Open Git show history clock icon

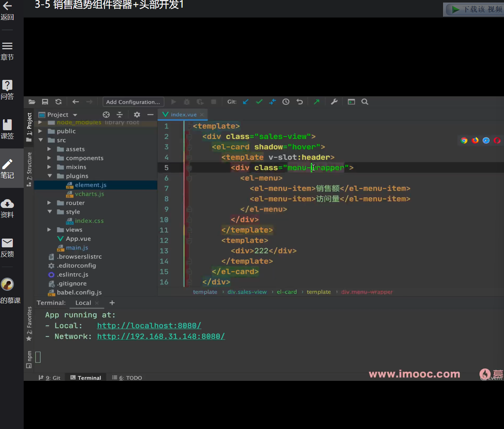click(286, 102)
